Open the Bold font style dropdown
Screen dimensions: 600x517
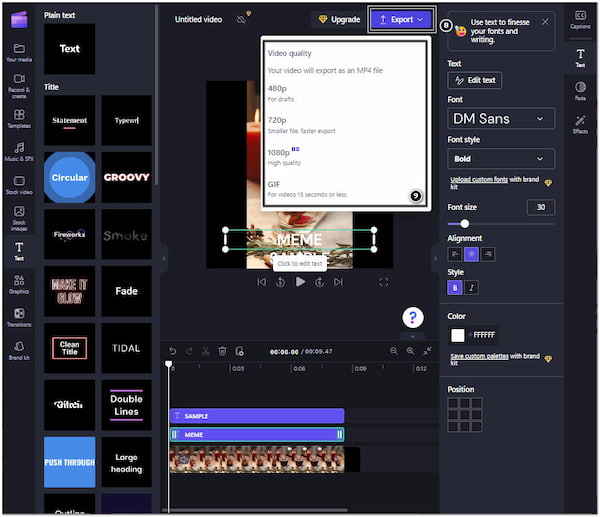(x=501, y=158)
